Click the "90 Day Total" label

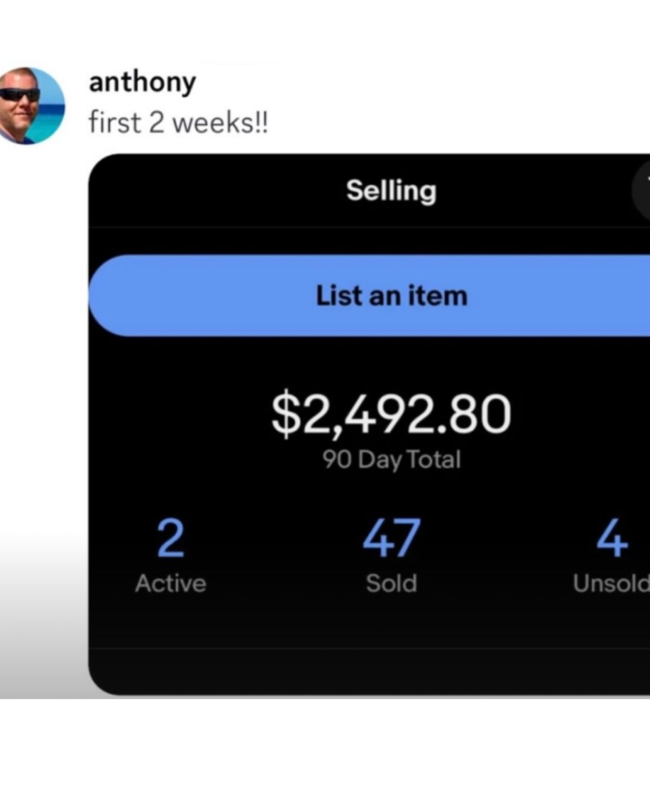click(x=391, y=460)
